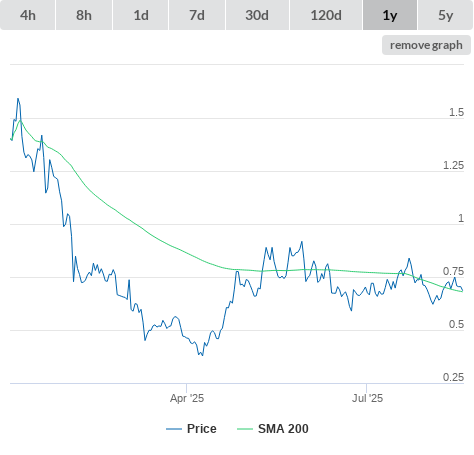474x455 pixels.
Task: Click the green SMA 200 legend marker
Action: click(245, 429)
